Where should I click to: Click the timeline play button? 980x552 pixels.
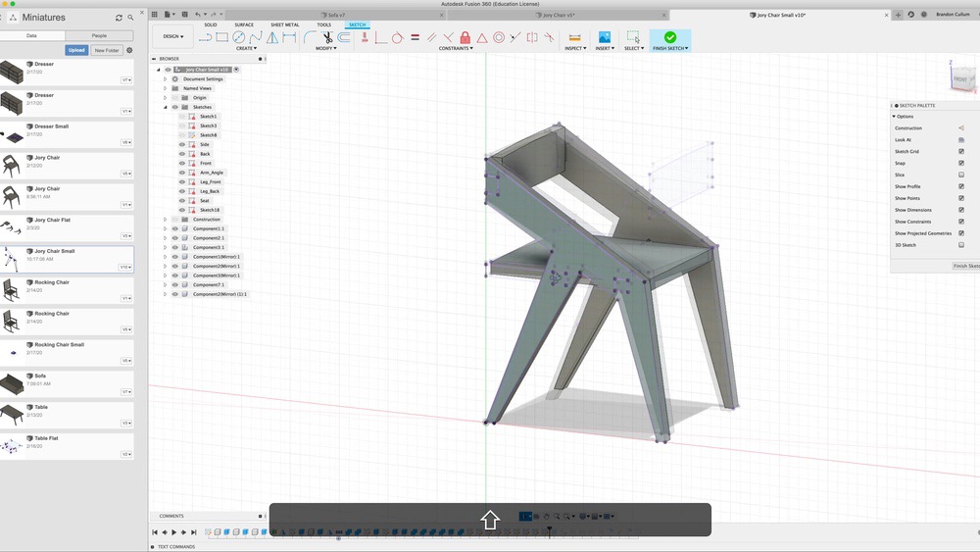(174, 532)
